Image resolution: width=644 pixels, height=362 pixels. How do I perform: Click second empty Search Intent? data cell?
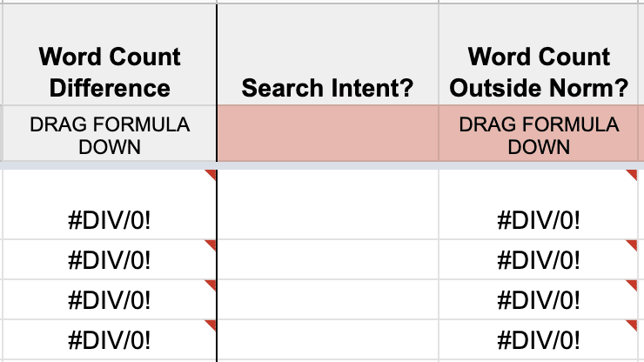tap(326, 260)
